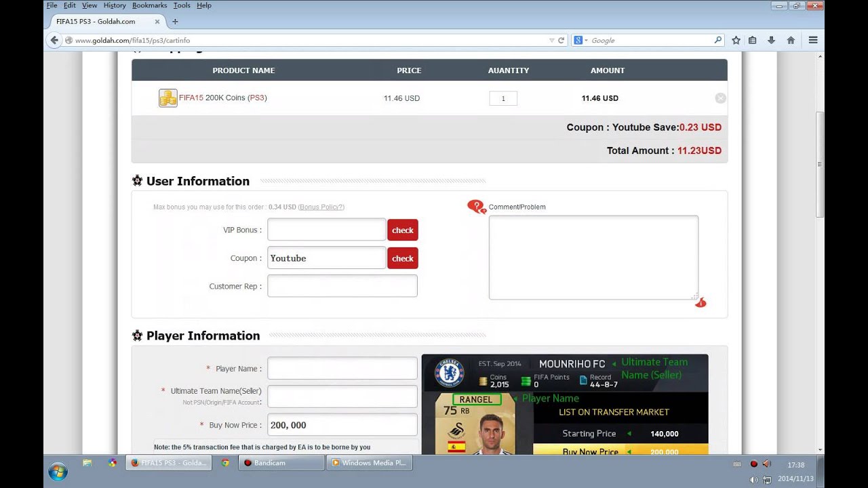This screenshot has width=868, height=488.
Task: Click the speaker icon beside the clock
Action: [766, 464]
